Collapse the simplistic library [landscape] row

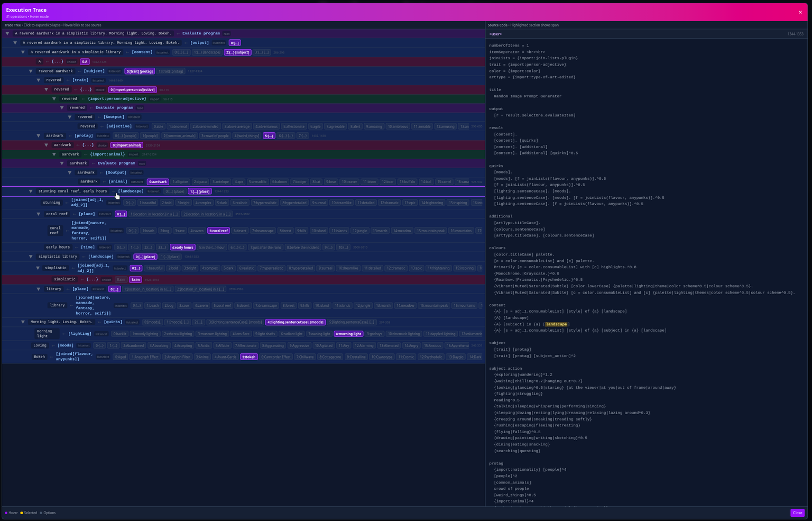[31, 257]
